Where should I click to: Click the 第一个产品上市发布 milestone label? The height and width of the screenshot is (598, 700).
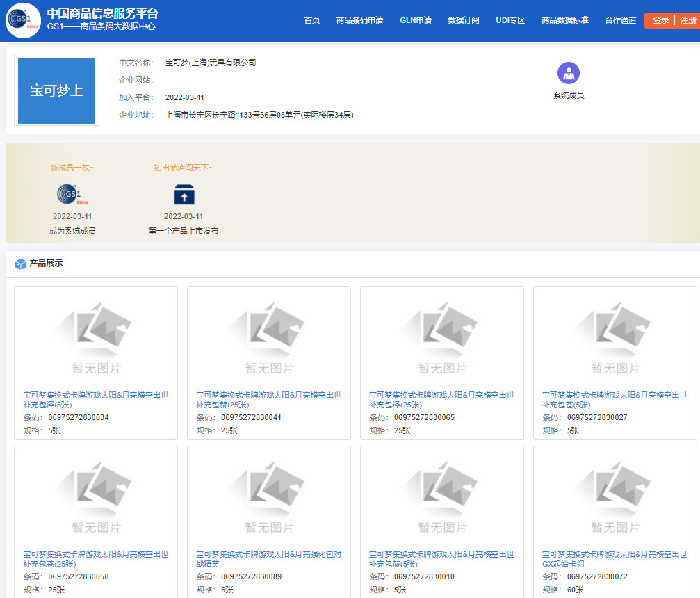coord(184,232)
